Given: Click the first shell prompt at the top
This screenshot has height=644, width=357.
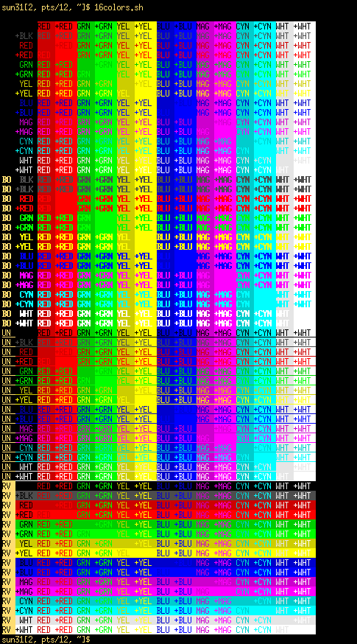Looking at the screenshot, I should [46, 7].
